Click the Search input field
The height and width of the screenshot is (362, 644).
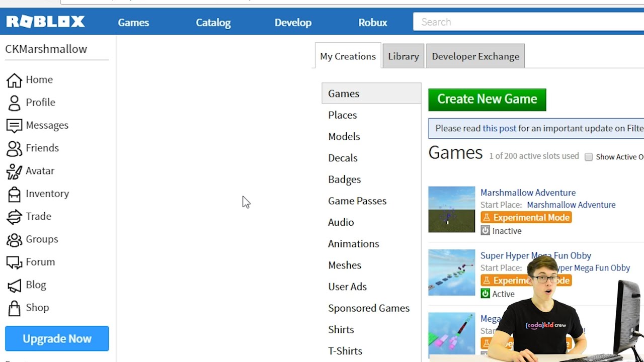click(x=528, y=22)
